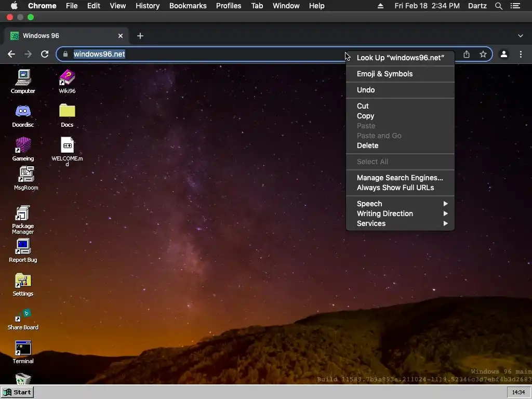
Task: Select Manage Search Engines...
Action: click(x=401, y=178)
